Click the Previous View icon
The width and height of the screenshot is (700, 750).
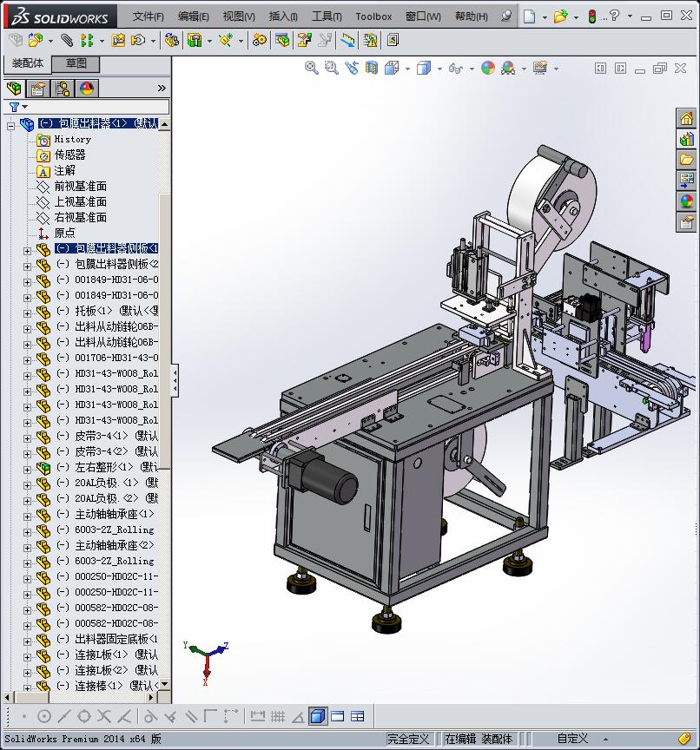pos(352,69)
